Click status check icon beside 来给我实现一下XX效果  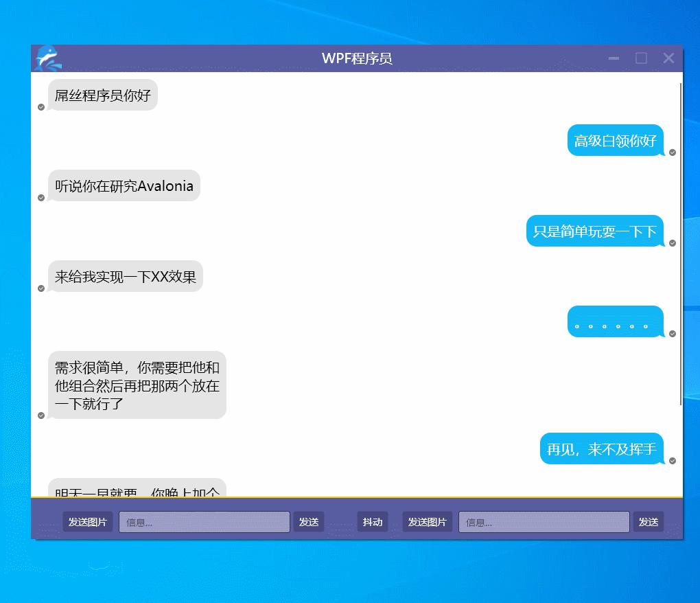[41, 288]
